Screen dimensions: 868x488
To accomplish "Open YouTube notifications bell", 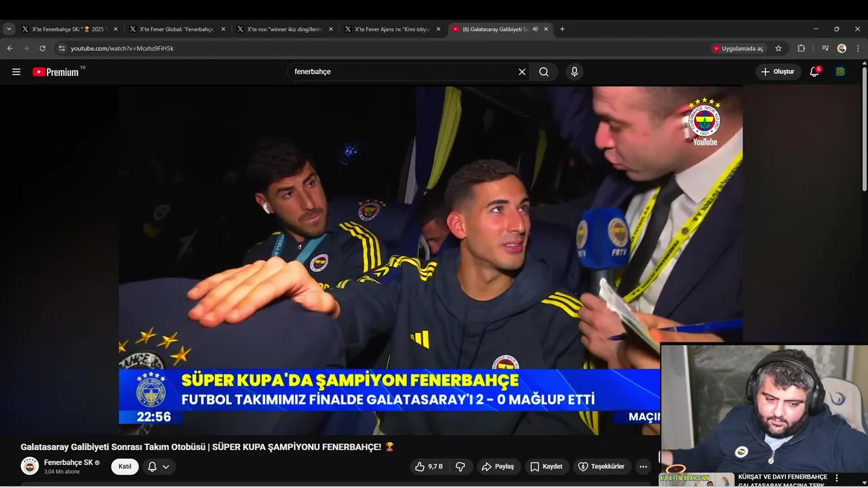I will pyautogui.click(x=814, y=72).
